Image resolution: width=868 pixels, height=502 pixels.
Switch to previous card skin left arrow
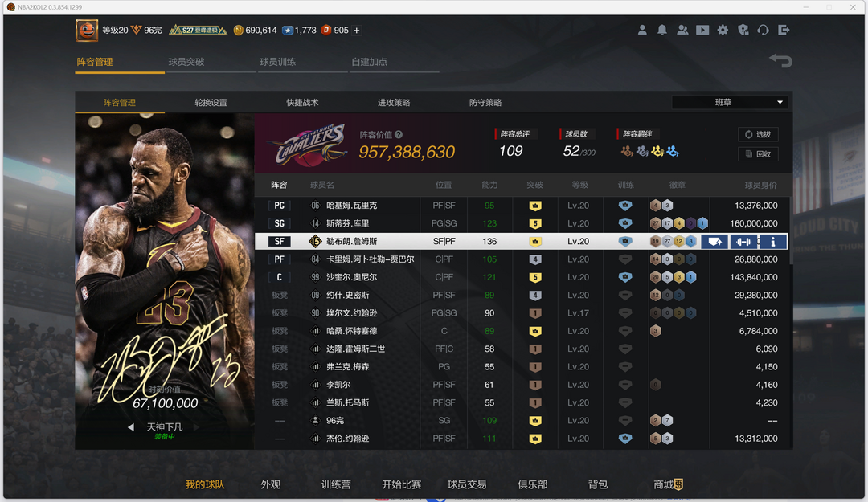click(131, 427)
